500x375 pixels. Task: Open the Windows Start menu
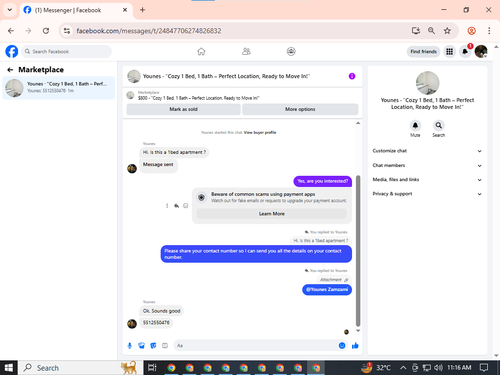(x=9, y=368)
